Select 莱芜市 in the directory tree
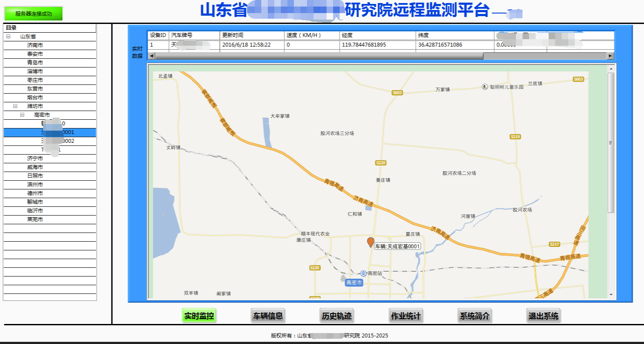This screenshot has height=344, width=644. point(50,219)
